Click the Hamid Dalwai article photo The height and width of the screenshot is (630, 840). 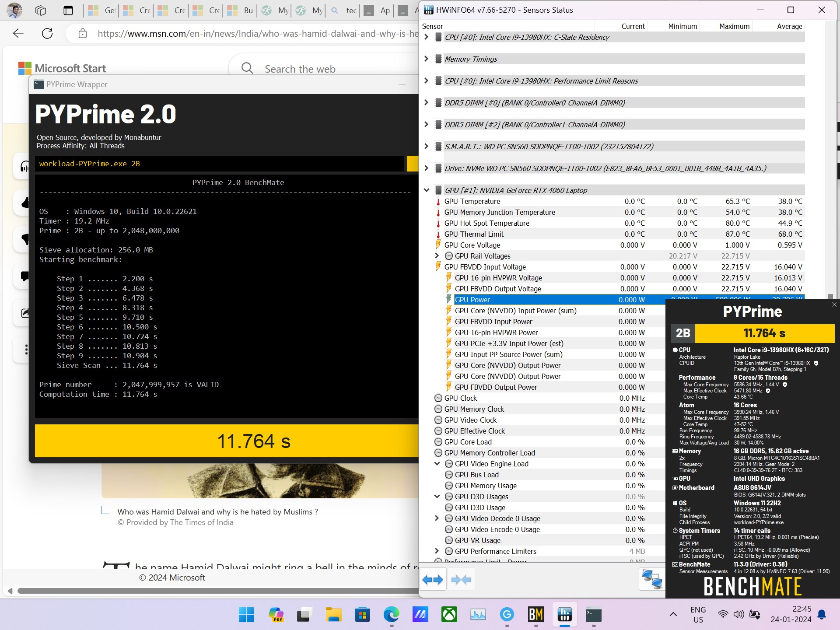coord(260,480)
